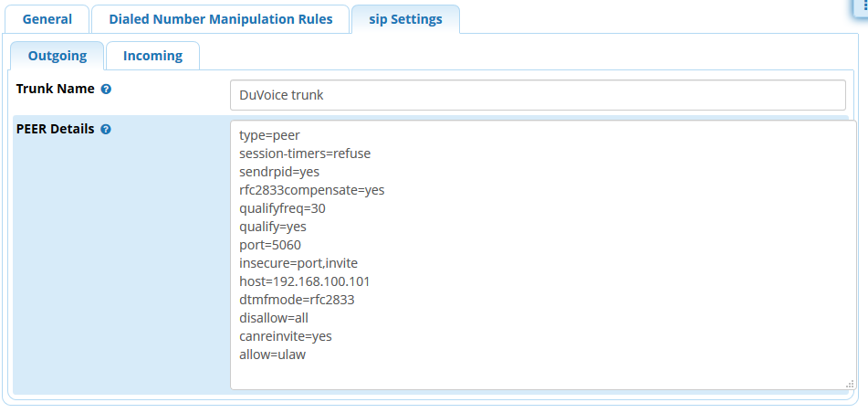Click the Trunk Name label text
This screenshot has width=868, height=413.
56,90
